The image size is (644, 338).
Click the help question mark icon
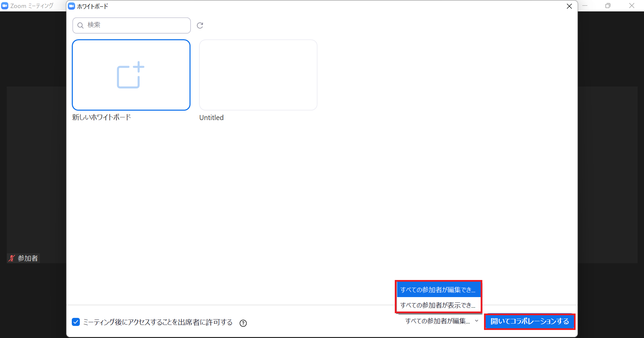click(x=243, y=323)
